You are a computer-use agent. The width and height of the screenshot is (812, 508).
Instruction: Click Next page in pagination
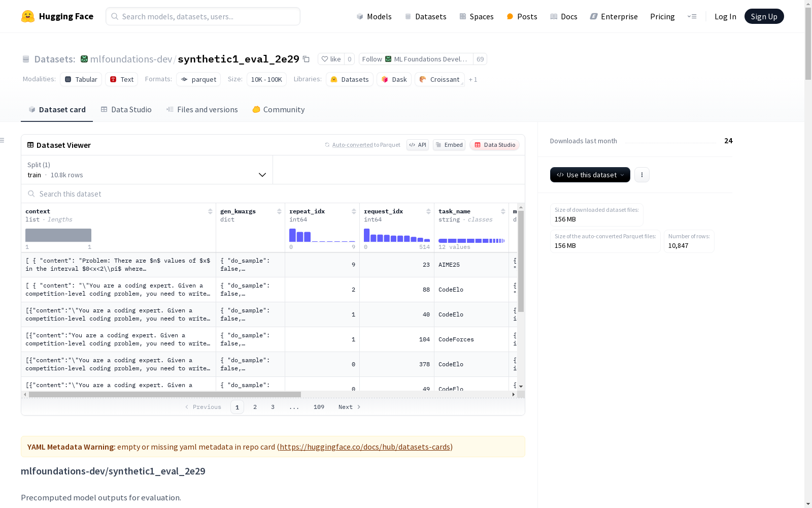[350, 407]
